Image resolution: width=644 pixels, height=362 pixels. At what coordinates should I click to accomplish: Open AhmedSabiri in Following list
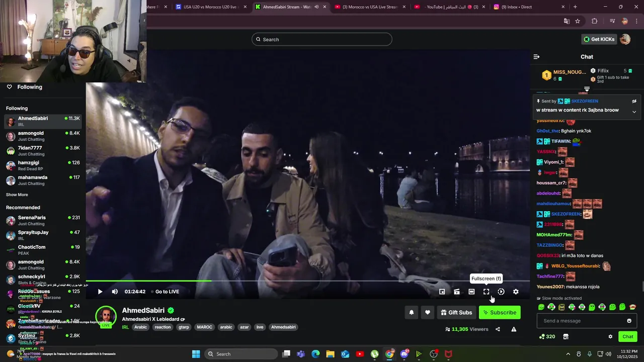pos(43,121)
